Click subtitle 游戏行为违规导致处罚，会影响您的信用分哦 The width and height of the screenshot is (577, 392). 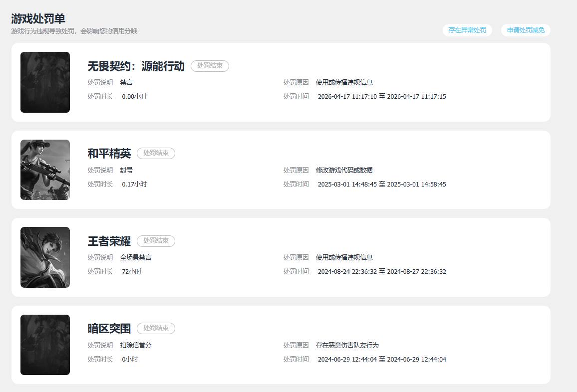pyautogui.click(x=74, y=31)
